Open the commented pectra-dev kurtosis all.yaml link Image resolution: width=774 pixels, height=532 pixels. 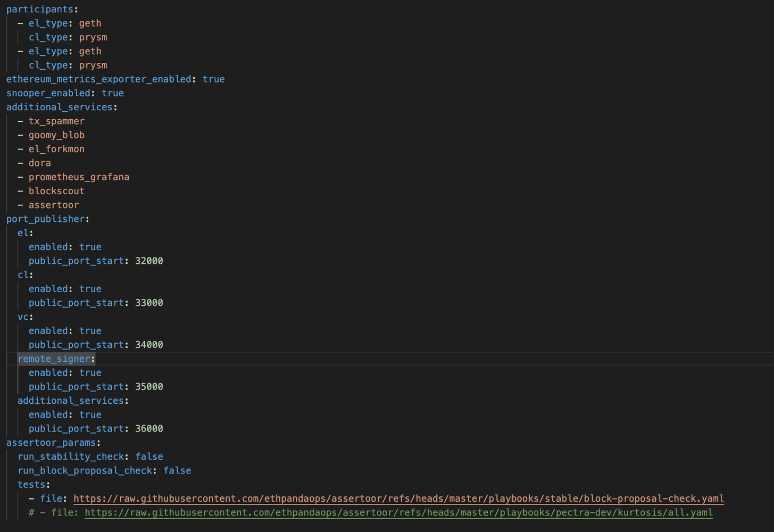coord(398,512)
